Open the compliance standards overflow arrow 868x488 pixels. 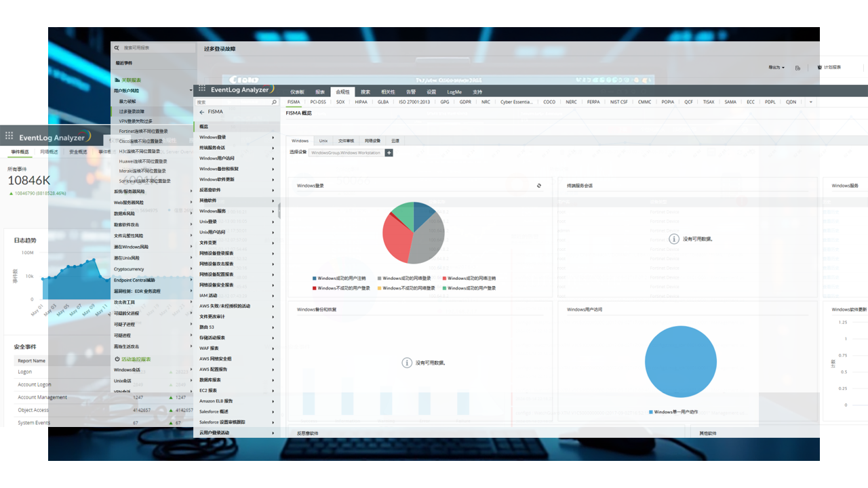810,102
